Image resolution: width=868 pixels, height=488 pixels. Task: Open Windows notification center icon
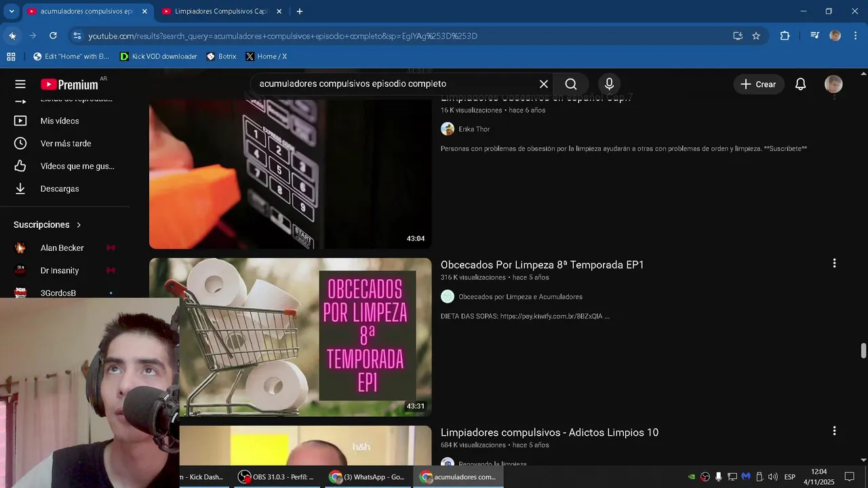850,477
